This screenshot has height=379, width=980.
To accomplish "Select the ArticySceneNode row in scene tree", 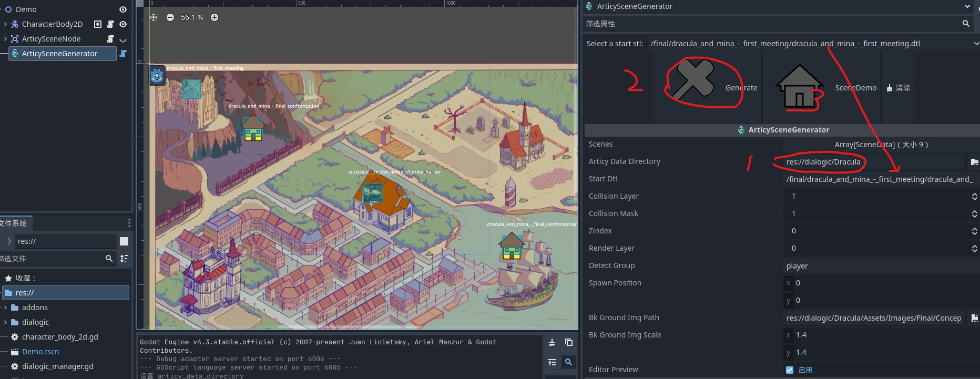I will 51,39.
